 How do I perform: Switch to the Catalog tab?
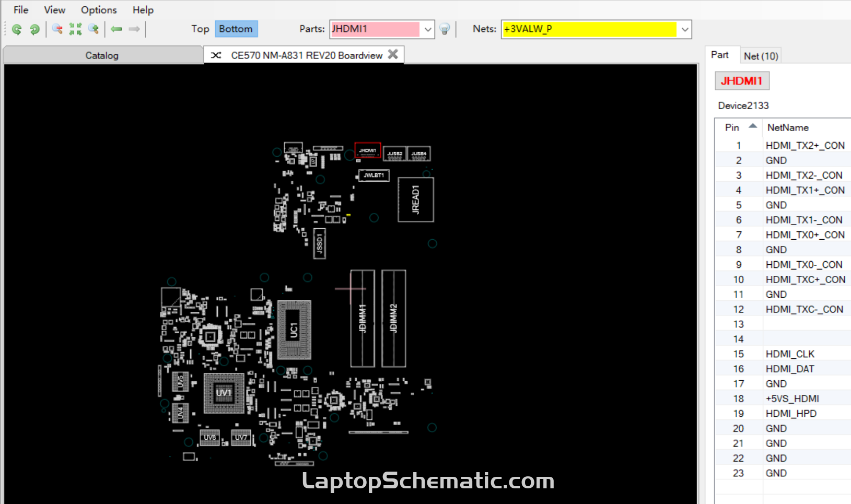(102, 55)
